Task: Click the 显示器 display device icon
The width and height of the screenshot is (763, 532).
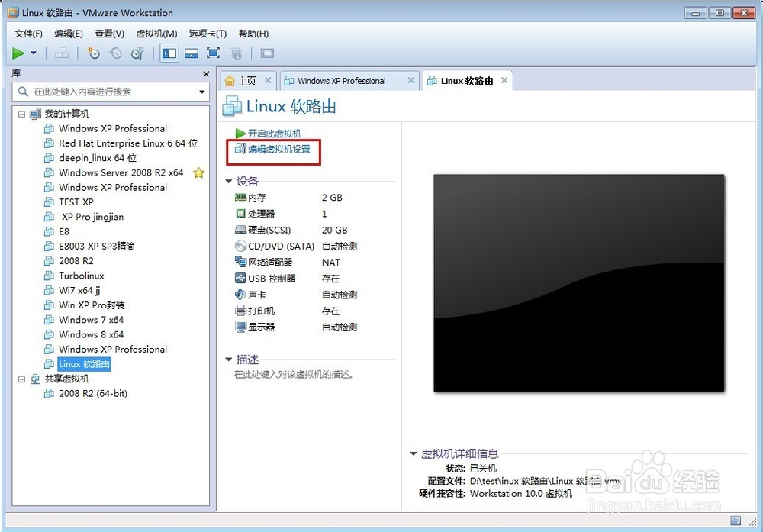Action: click(x=240, y=327)
